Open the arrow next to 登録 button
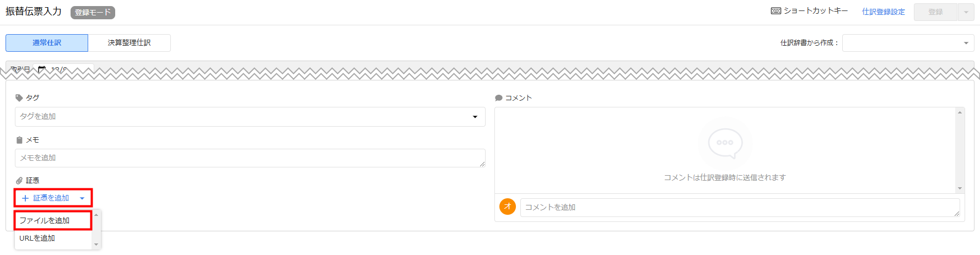Screen dimensions: 980x255 pyautogui.click(x=966, y=12)
